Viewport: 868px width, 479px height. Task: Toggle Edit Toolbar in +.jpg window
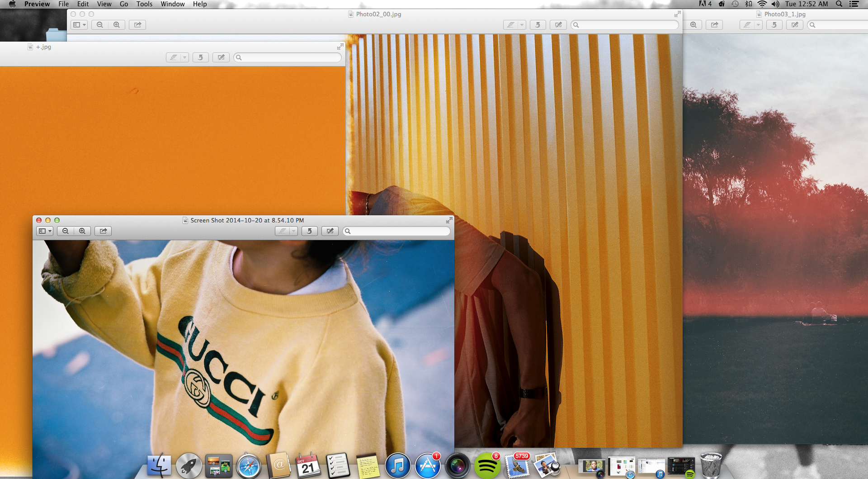coord(221,57)
